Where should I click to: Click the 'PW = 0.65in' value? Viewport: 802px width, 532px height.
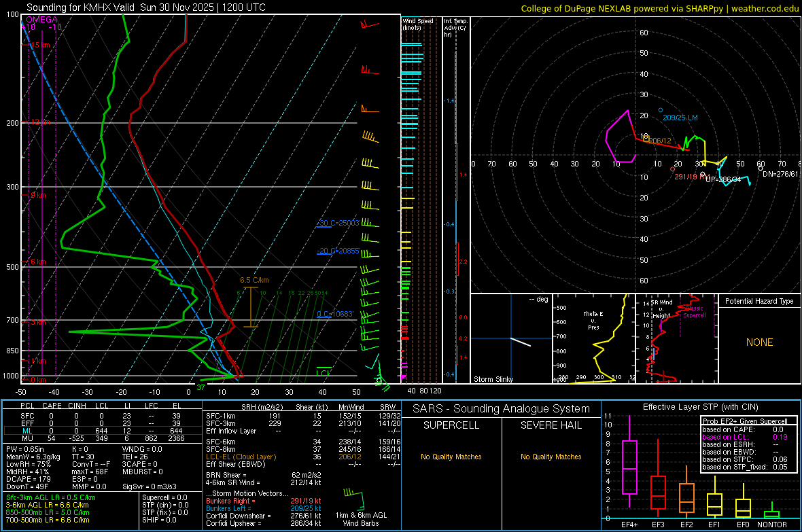[26, 449]
